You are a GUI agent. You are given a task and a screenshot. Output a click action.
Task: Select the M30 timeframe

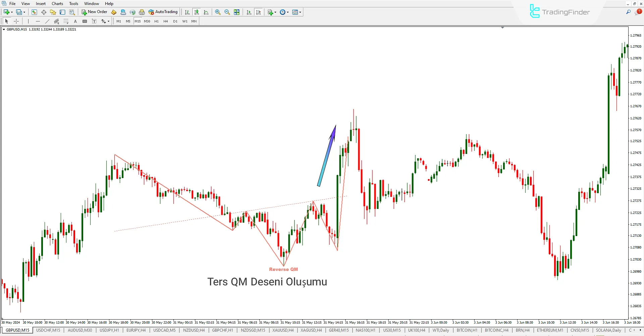(x=147, y=21)
